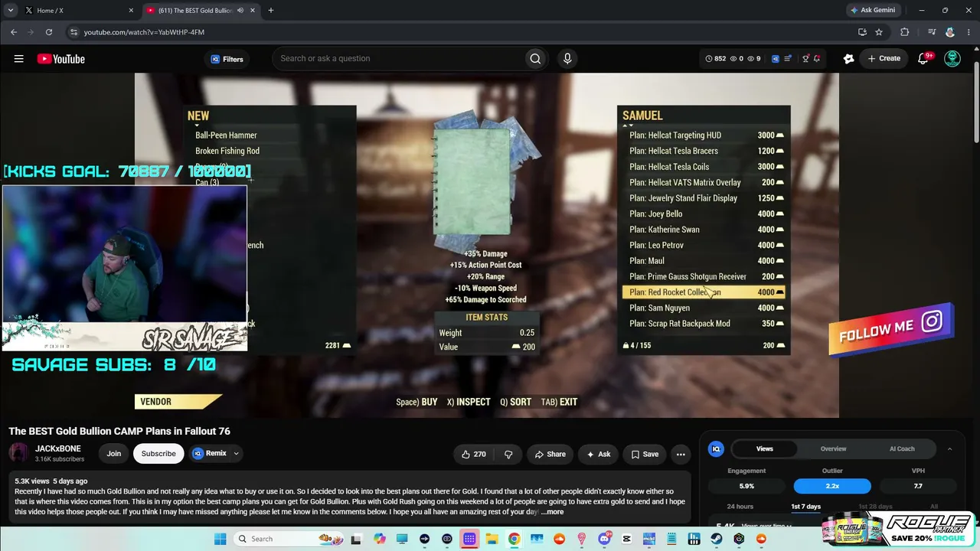The width and height of the screenshot is (980, 551).
Task: Open the Filters dropdown beside YouTube logo
Action: pos(227,59)
